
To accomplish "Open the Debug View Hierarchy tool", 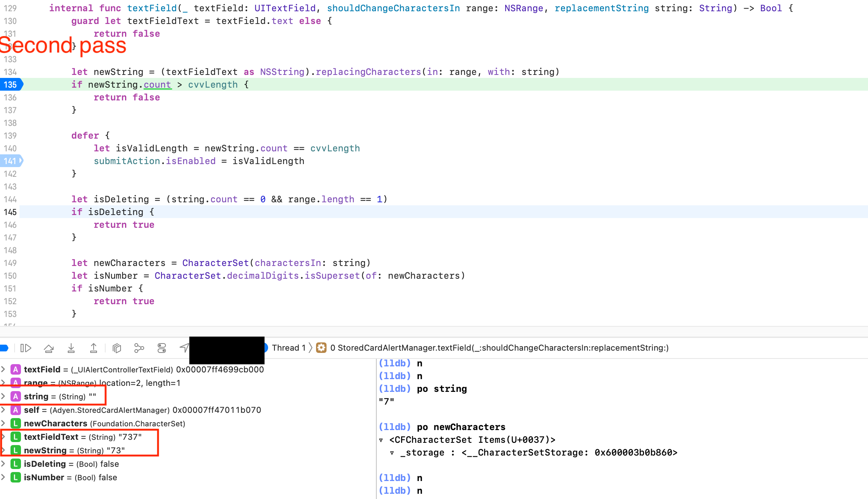I will tap(116, 348).
